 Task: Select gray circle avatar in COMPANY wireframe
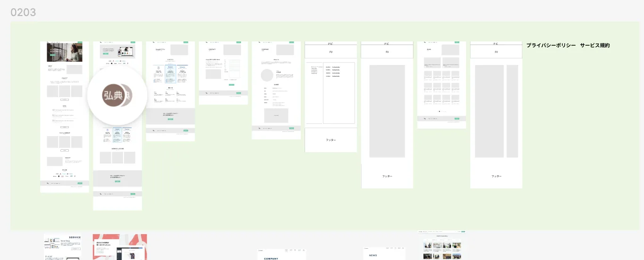pyautogui.click(x=267, y=75)
